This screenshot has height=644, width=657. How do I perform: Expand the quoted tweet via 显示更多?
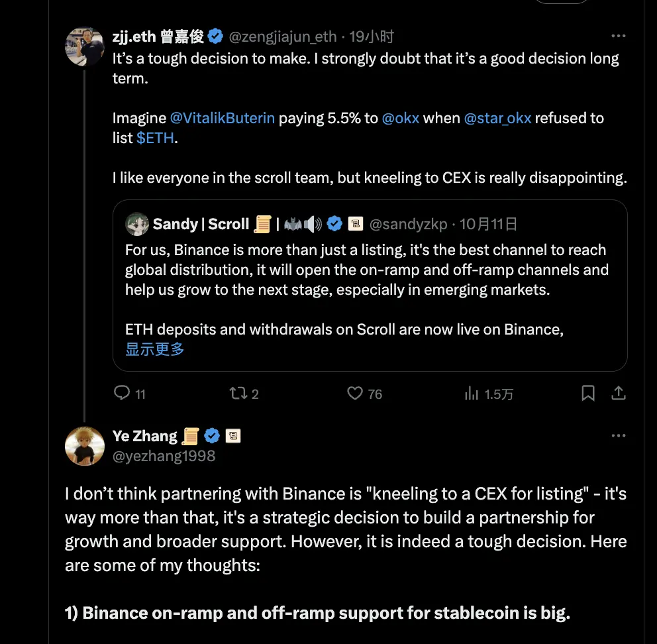point(154,349)
